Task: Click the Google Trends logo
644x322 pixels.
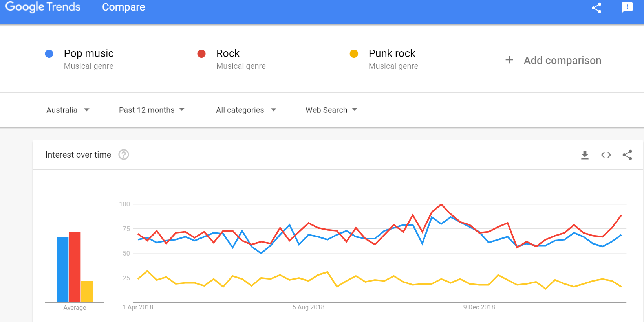Action: (43, 7)
